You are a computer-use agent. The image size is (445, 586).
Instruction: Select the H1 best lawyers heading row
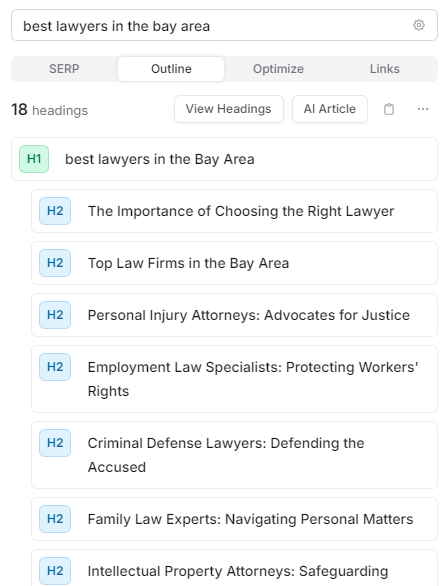pos(224,159)
